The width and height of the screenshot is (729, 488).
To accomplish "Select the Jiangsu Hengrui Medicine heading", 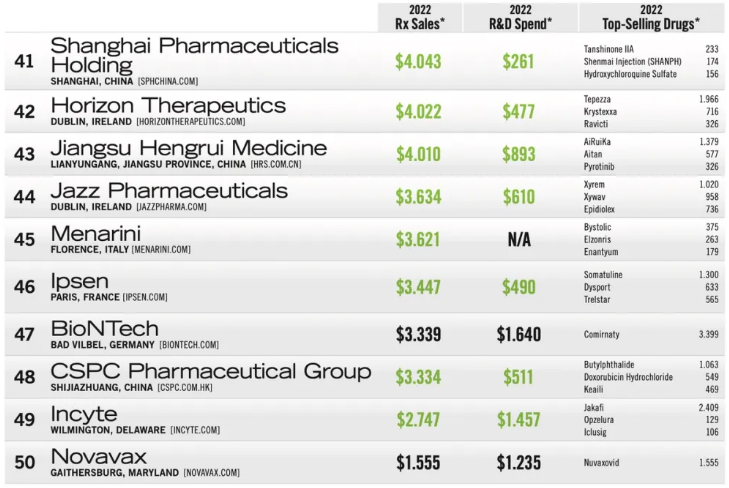I will pos(188,148).
